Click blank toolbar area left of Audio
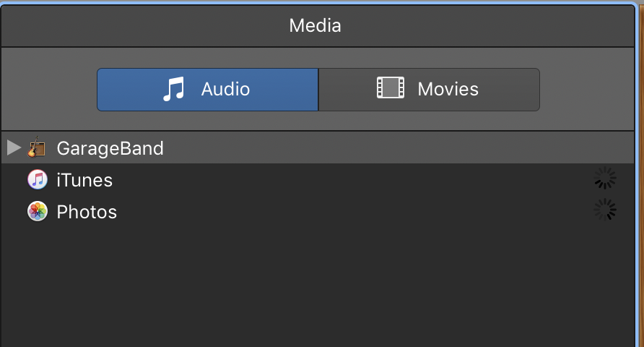The image size is (644, 347). (49, 90)
